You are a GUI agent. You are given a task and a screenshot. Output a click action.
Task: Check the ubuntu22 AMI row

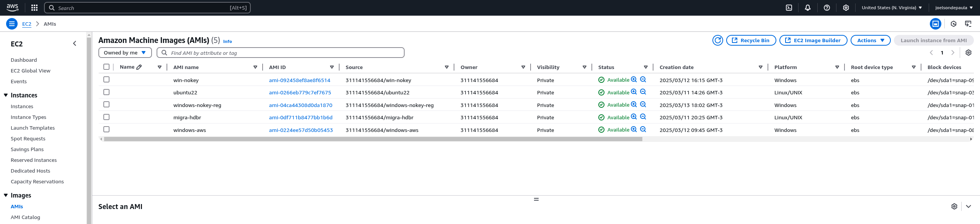106,92
